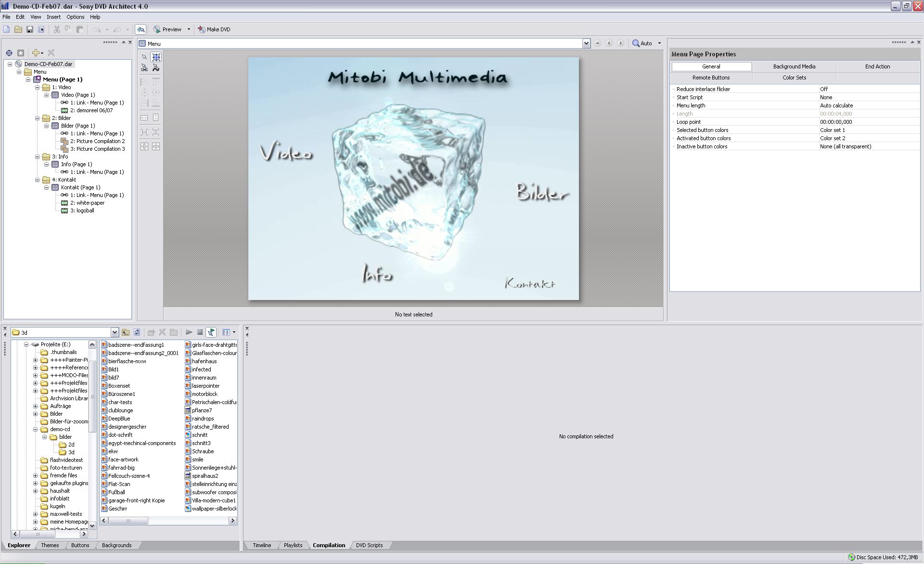Click the align top edges icon
Image resolution: width=924 pixels, height=564 pixels.
pyautogui.click(x=156, y=81)
